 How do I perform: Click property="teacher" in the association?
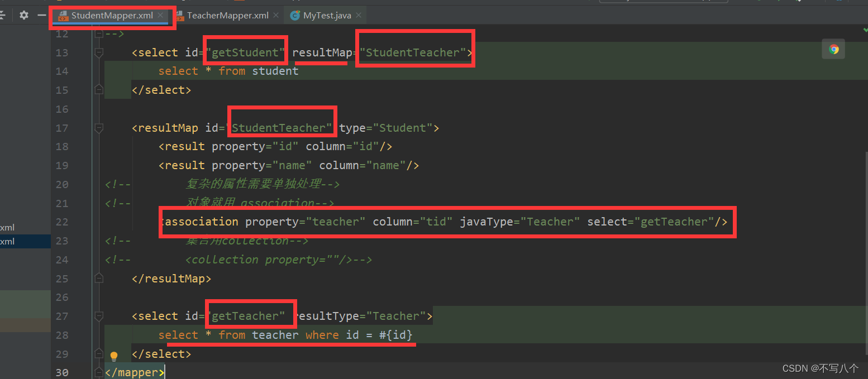[306, 222]
